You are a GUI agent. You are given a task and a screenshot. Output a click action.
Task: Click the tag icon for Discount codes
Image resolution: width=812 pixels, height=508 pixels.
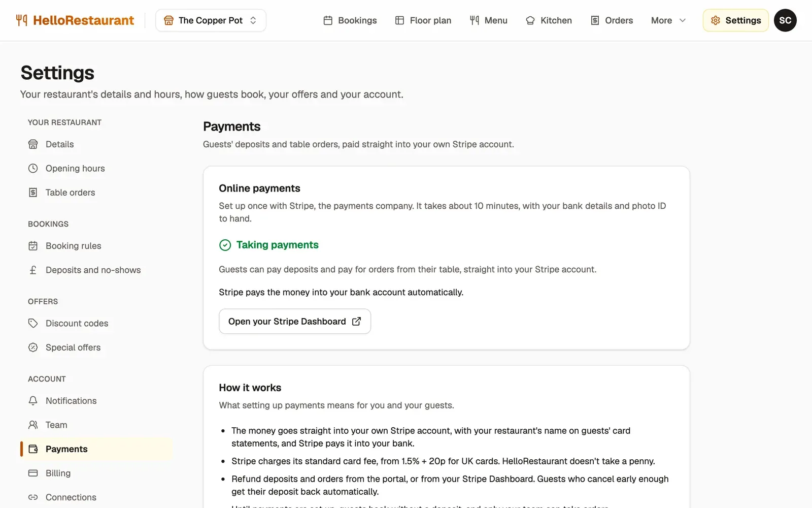click(33, 323)
